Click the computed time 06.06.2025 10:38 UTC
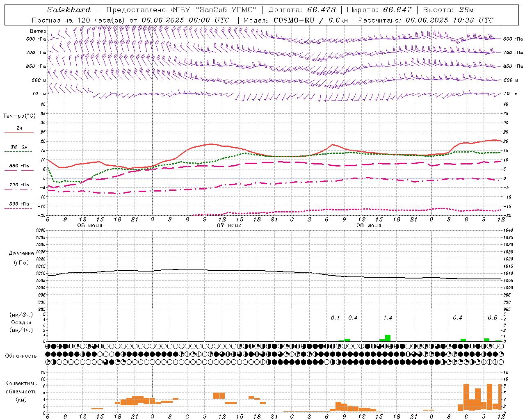525x420 pixels. click(x=450, y=20)
